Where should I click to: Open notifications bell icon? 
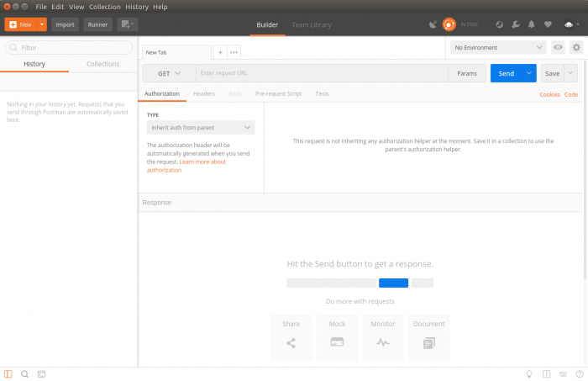(531, 24)
